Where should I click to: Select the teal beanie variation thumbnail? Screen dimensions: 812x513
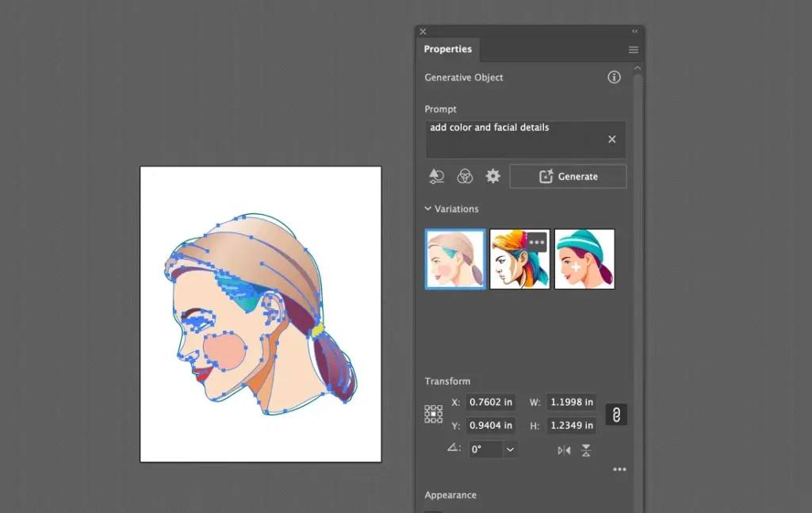pos(584,259)
